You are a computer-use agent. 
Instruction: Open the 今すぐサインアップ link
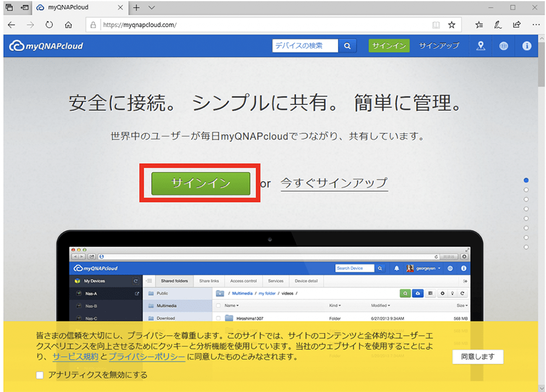334,183
